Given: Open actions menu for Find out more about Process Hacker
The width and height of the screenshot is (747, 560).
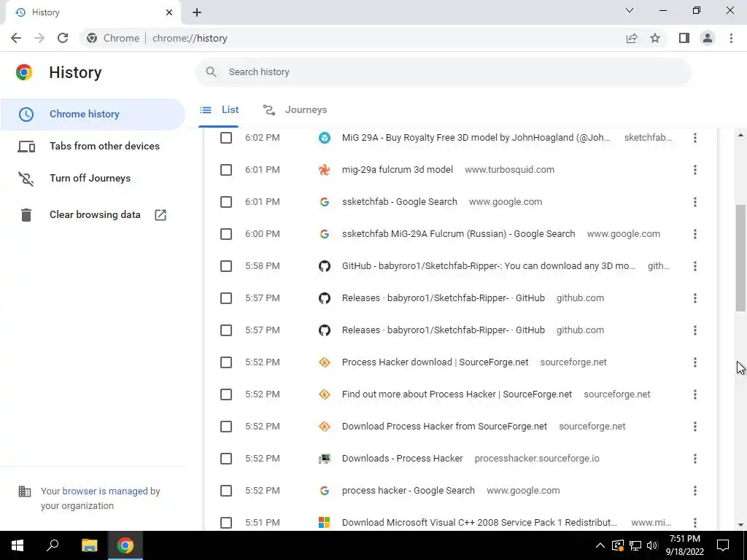Looking at the screenshot, I should (694, 394).
